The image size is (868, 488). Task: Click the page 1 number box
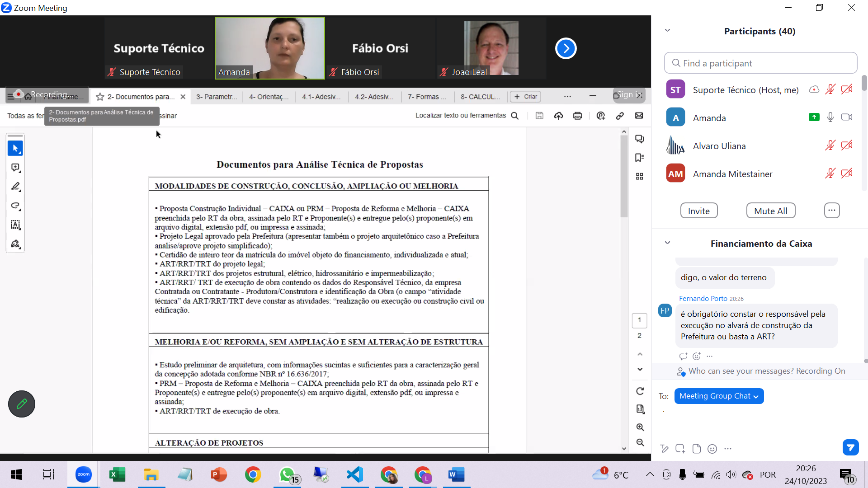pyautogui.click(x=639, y=320)
